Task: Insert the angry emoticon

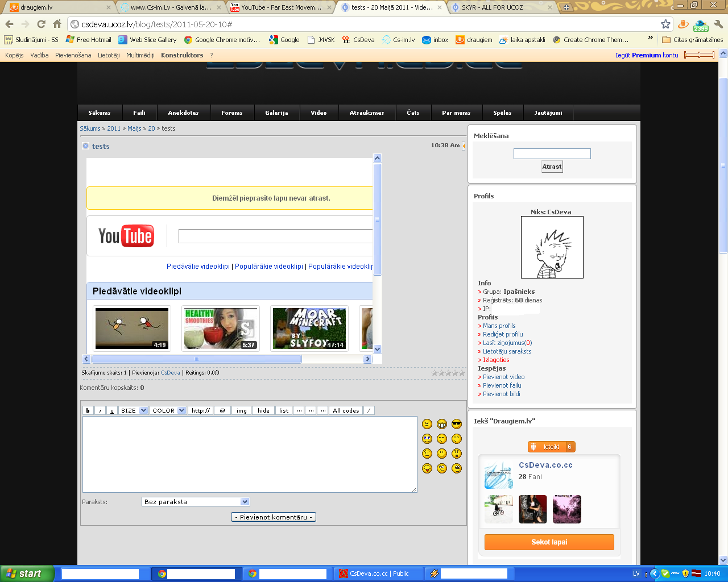Action: tap(427, 424)
